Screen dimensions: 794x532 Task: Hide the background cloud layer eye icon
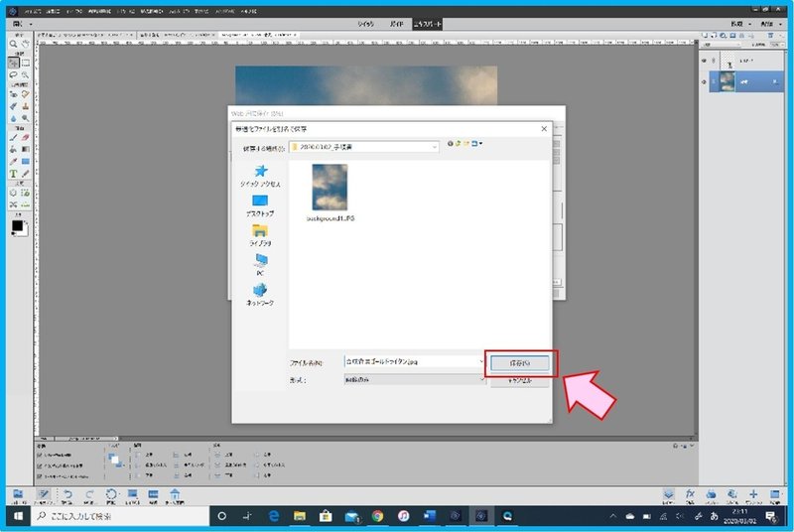coord(704,82)
